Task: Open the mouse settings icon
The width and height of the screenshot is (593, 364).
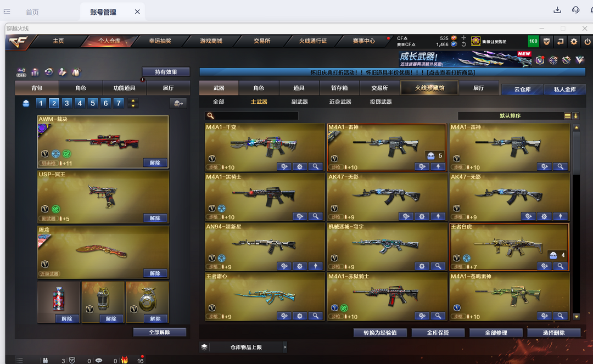Action: pyautogui.click(x=76, y=72)
